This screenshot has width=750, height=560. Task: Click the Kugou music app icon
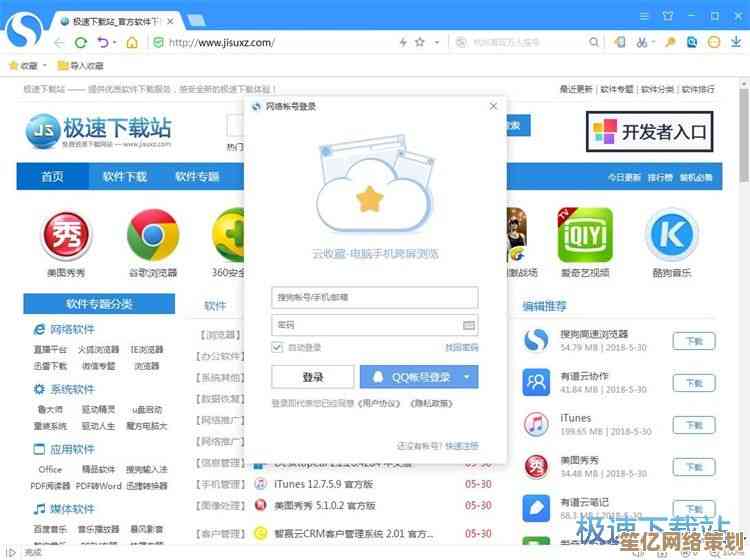click(x=671, y=235)
